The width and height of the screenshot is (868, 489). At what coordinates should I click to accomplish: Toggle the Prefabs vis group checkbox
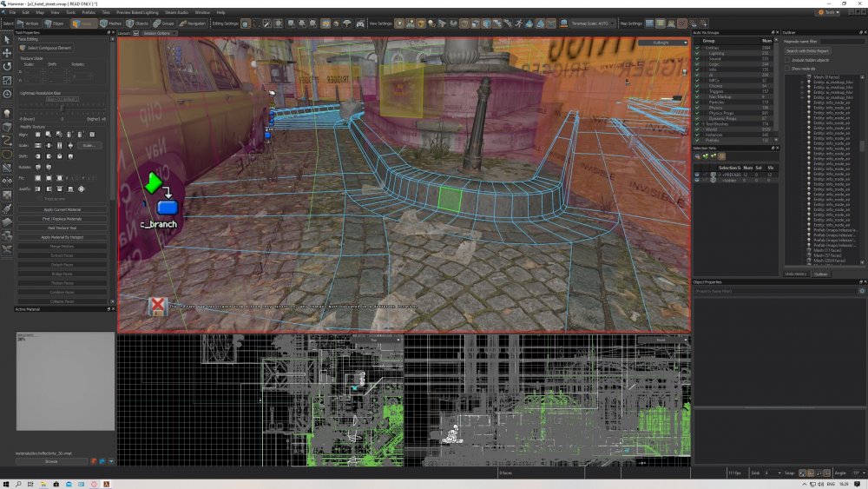tap(697, 140)
